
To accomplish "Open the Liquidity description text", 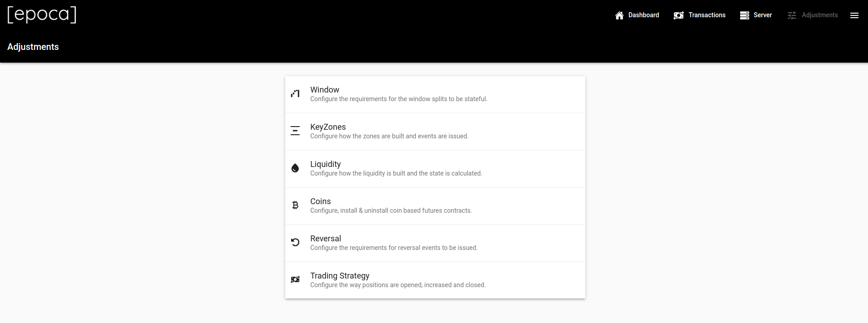I will 396,173.
